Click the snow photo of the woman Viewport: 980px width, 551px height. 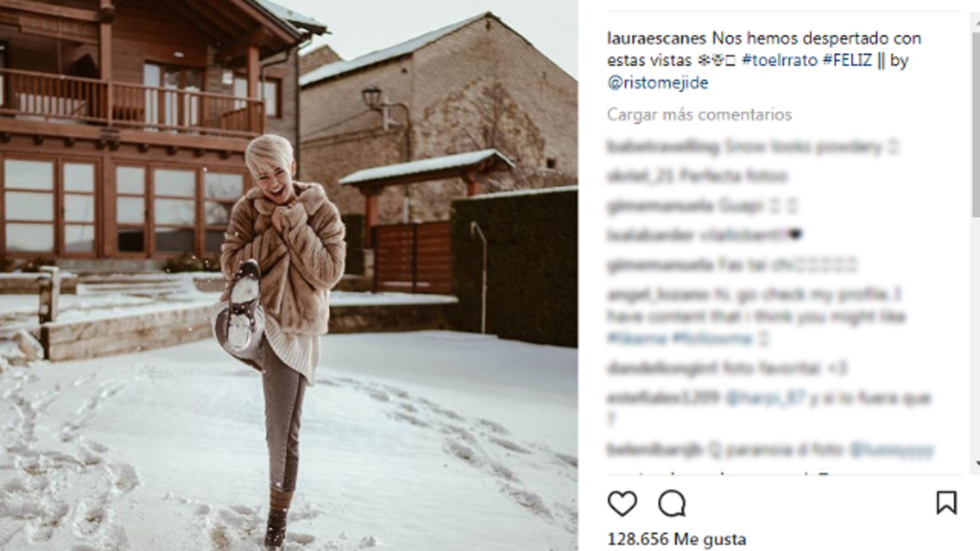[289, 275]
